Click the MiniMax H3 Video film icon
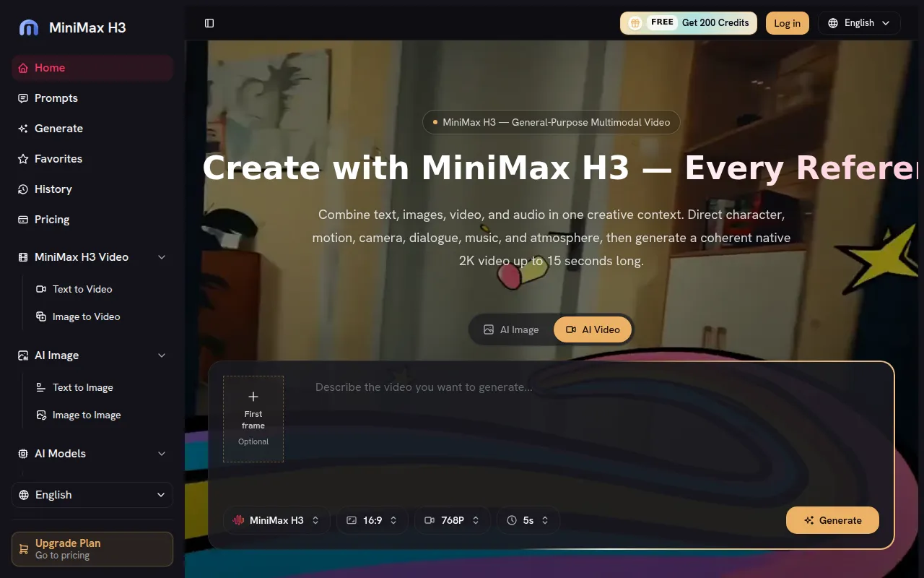 pyautogui.click(x=22, y=257)
